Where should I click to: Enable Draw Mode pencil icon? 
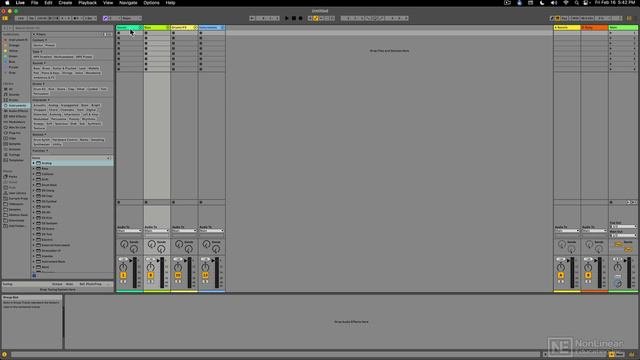click(552, 18)
